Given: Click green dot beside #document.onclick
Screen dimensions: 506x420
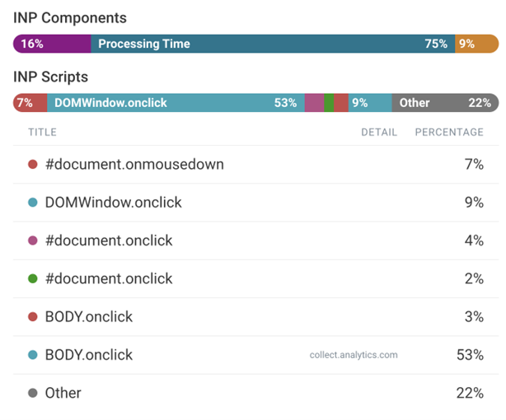Looking at the screenshot, I should (33, 279).
